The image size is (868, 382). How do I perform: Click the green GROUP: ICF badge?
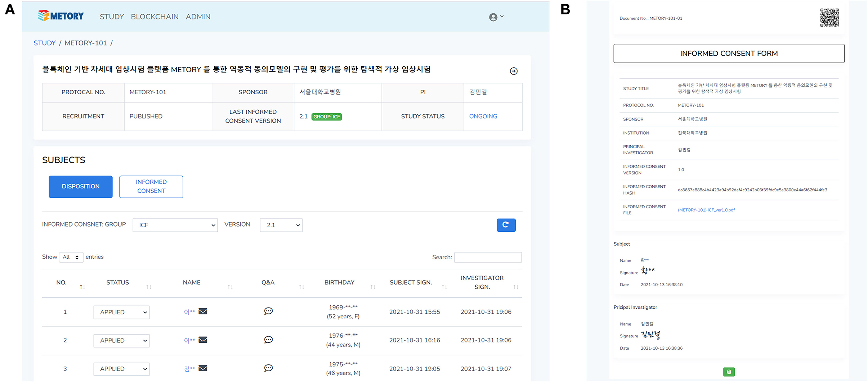[x=326, y=117]
